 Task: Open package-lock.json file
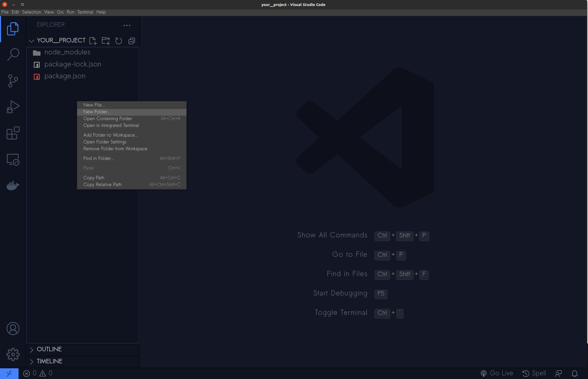(x=83, y=64)
